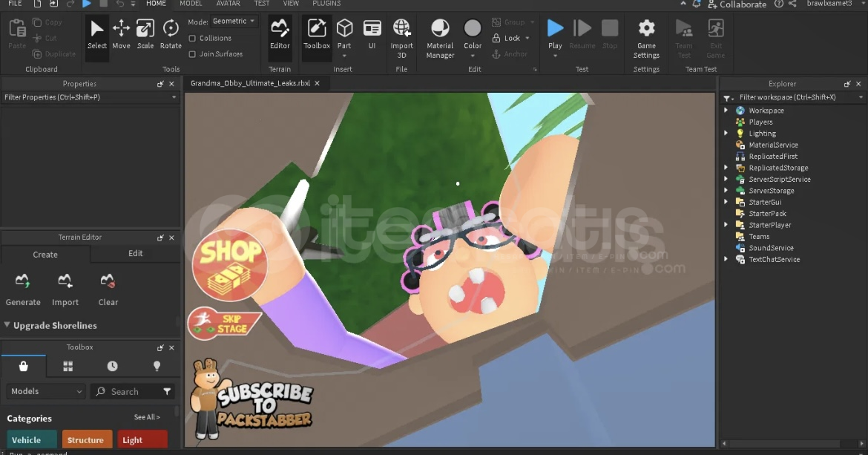
Task: Click the Structure category button
Action: (x=87, y=439)
